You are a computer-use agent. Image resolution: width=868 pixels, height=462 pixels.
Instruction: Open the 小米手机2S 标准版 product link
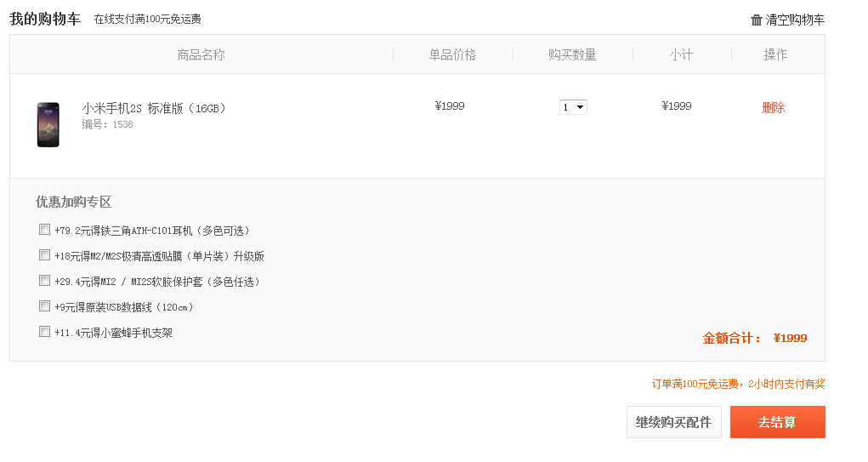pyautogui.click(x=154, y=108)
